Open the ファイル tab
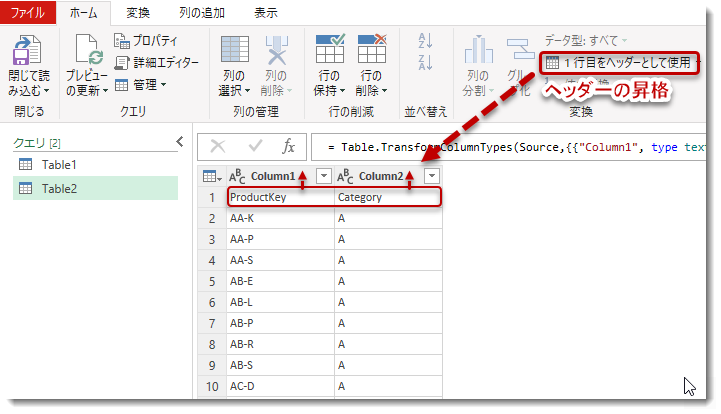The width and height of the screenshot is (721, 414). coord(28,12)
